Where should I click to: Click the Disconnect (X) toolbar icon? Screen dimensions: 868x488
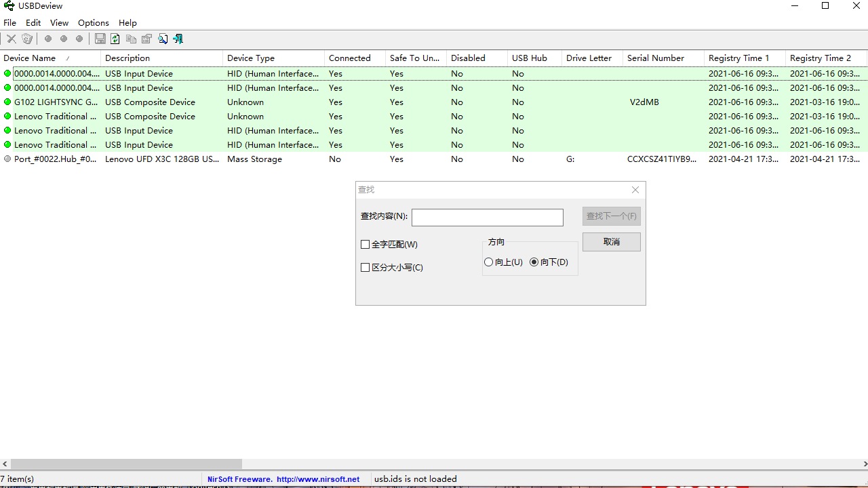[x=11, y=39]
